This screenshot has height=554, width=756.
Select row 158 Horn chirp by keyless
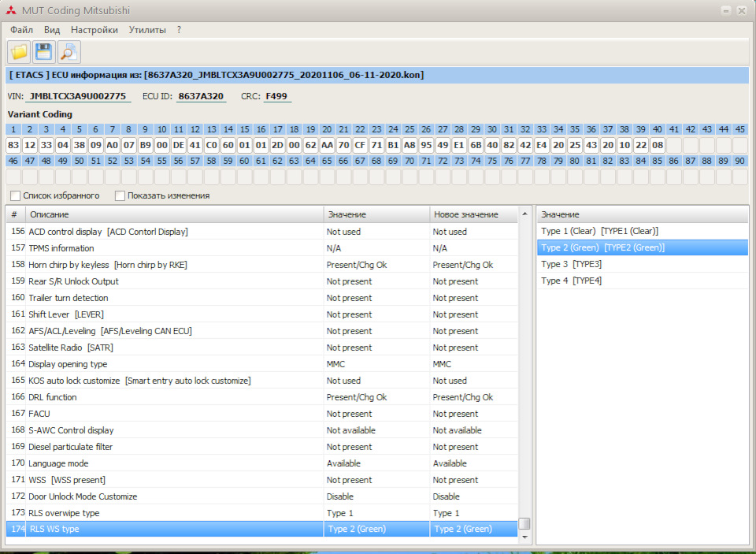click(x=261, y=265)
